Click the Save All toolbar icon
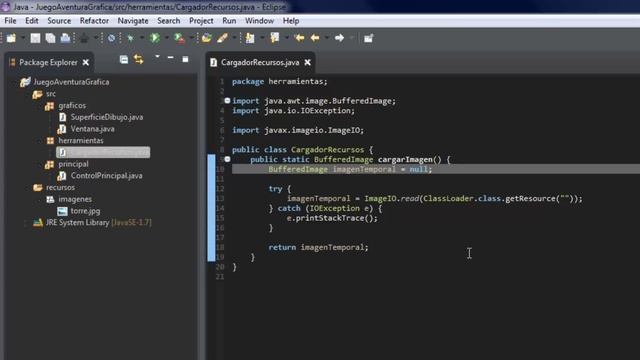 click(50, 38)
